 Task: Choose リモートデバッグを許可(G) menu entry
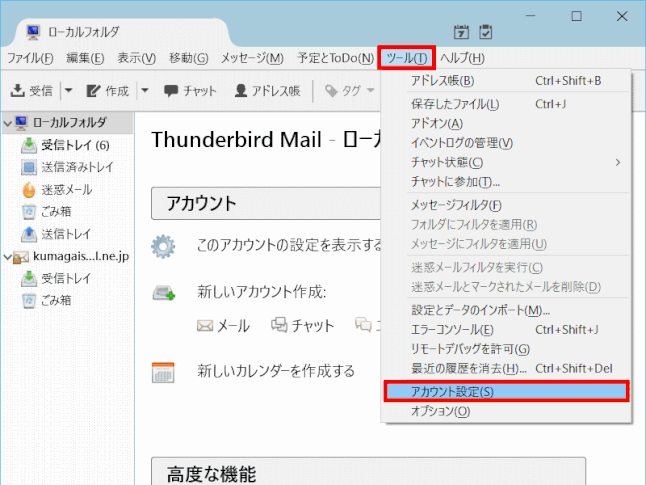pos(506,349)
